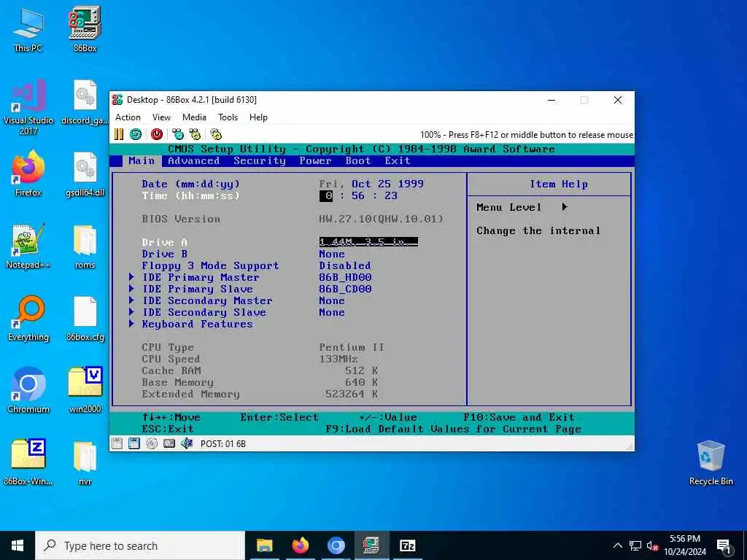The height and width of the screenshot is (560, 747).
Task: Switch to the Security BIOS tab
Action: (x=259, y=161)
